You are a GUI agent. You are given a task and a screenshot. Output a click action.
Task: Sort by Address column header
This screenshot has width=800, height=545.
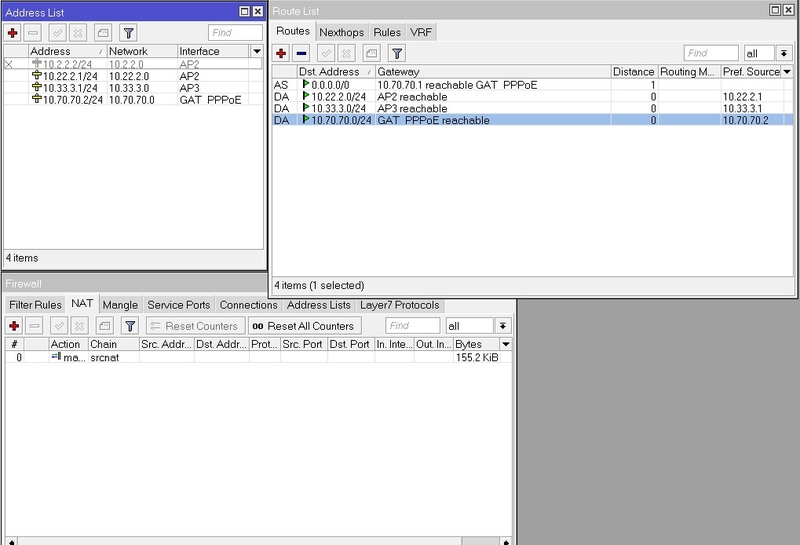(x=67, y=51)
